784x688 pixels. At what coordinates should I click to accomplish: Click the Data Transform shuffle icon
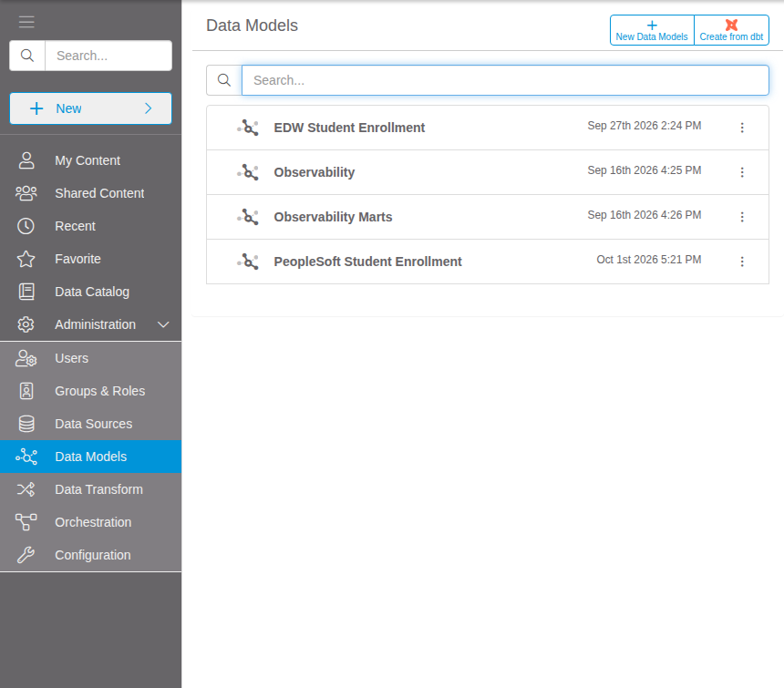[x=26, y=489]
